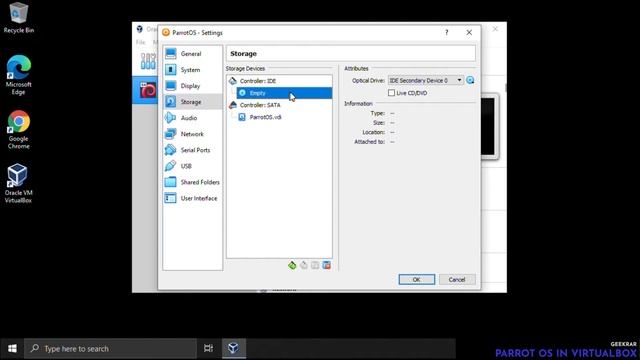Viewport: 640px width, 360px height.
Task: Open the Serial Ports settings category
Action: tap(193, 150)
